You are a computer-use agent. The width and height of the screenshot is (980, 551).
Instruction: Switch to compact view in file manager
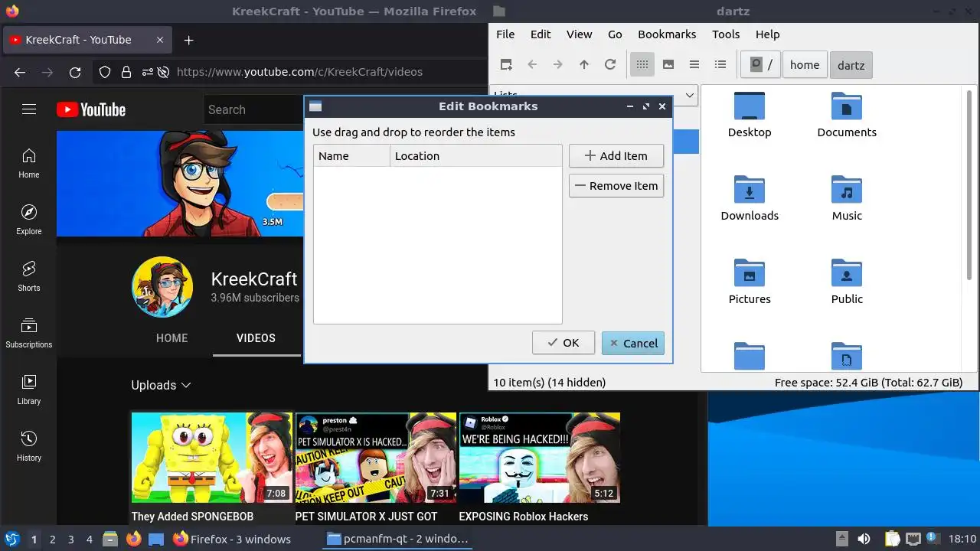pyautogui.click(x=694, y=65)
